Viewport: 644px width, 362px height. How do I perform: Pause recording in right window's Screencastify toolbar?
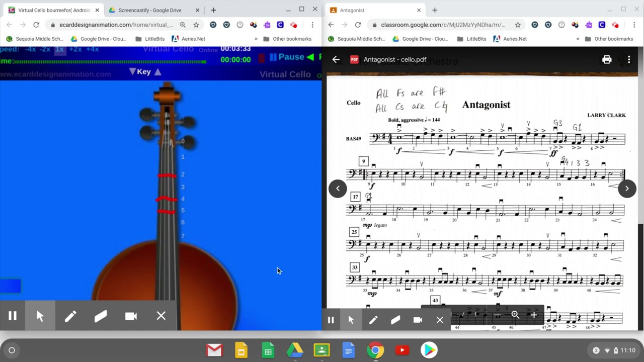tap(331, 320)
